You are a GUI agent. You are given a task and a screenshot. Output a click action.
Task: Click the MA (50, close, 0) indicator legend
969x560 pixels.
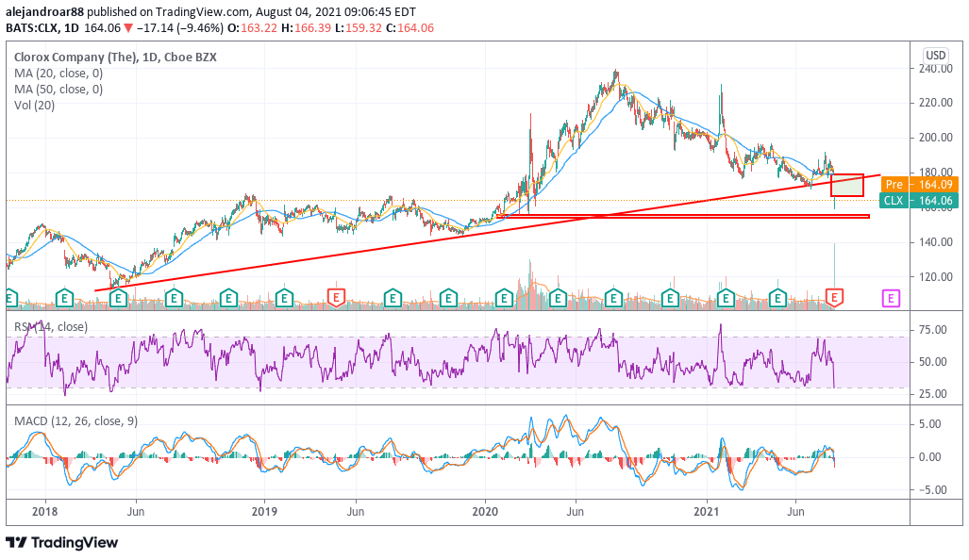pyautogui.click(x=58, y=89)
